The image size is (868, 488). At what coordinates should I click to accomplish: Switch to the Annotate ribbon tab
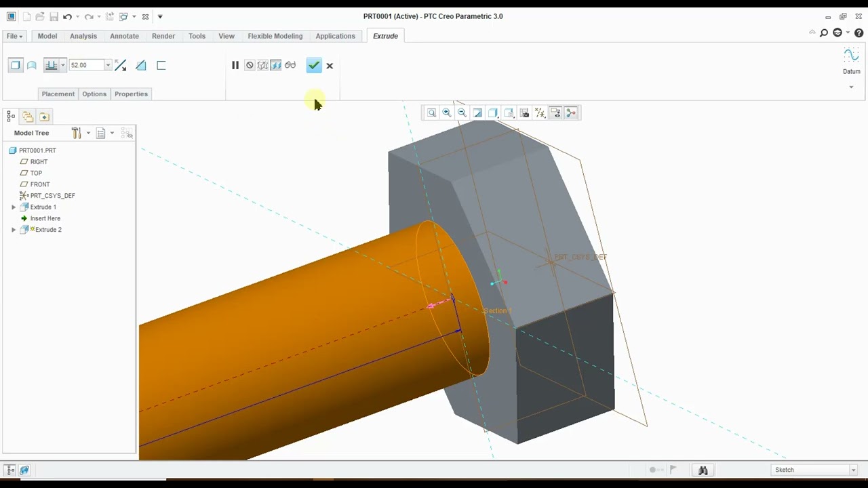(x=124, y=36)
